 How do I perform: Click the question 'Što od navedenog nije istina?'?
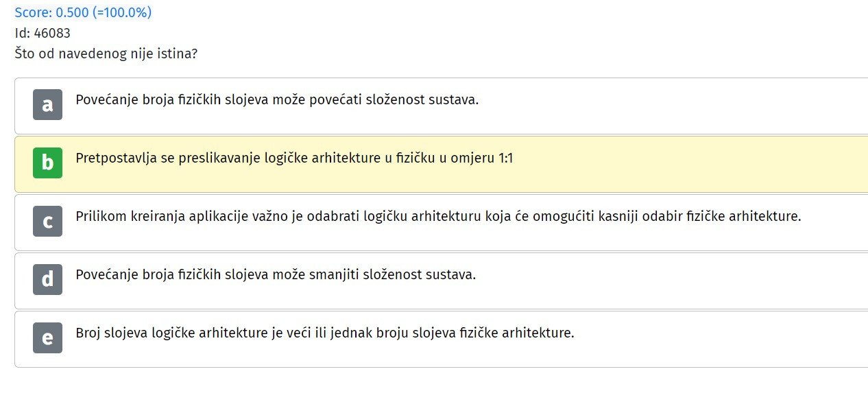click(x=106, y=54)
